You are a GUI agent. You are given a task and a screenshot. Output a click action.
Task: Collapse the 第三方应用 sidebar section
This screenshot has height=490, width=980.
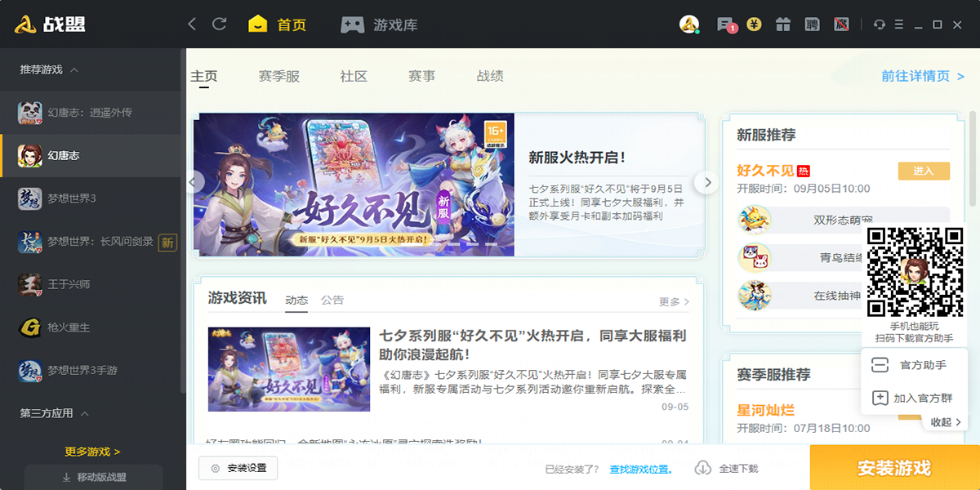pos(85,413)
